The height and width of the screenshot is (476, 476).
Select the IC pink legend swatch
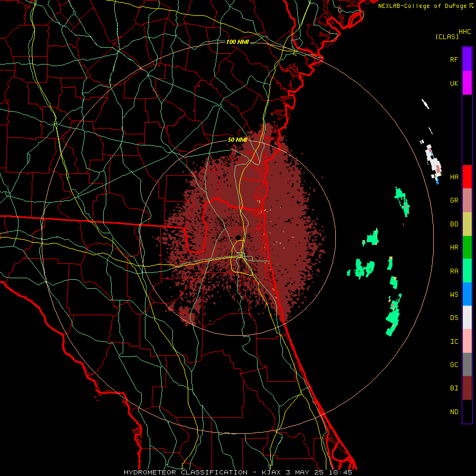pyautogui.click(x=467, y=341)
